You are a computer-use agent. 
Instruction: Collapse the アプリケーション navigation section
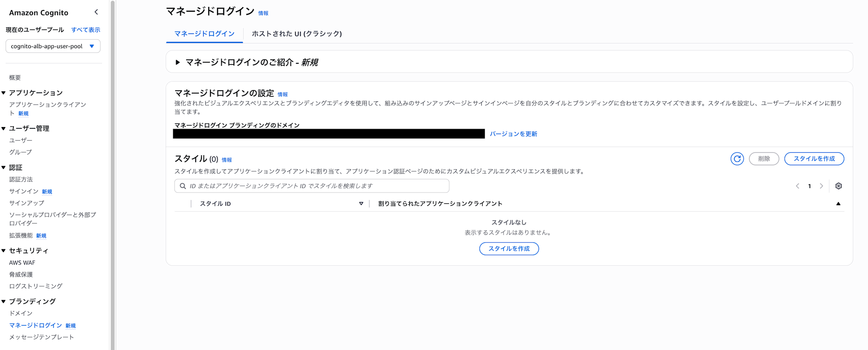click(3, 93)
